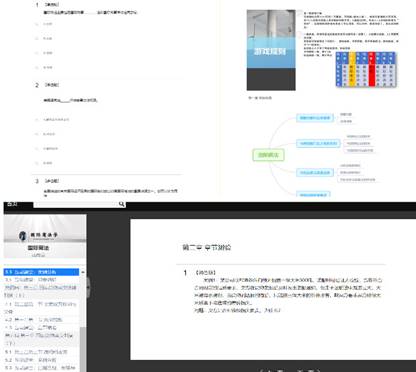Open the blue highlighted chapter row in the sidebar
The image size is (416, 372).
pyautogui.click(x=41, y=272)
